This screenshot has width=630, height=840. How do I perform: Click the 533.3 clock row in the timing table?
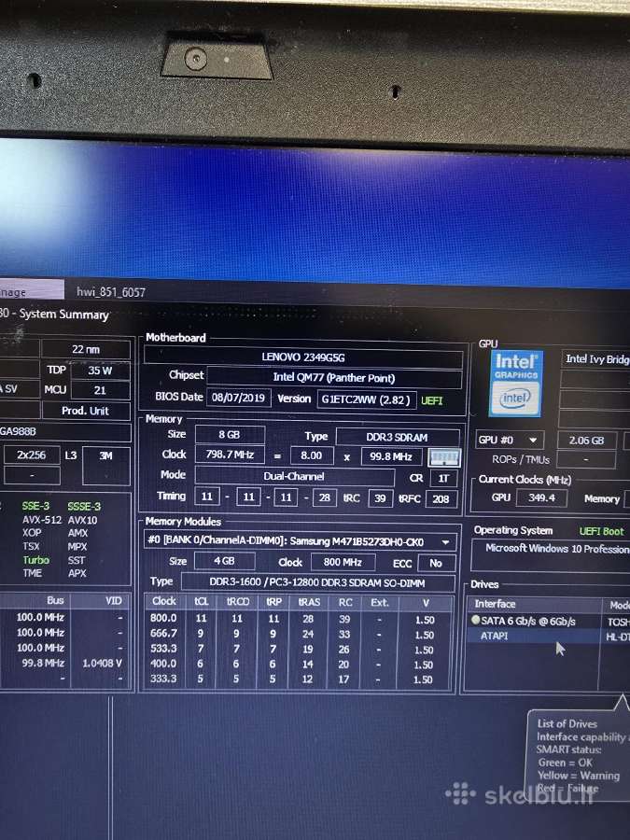coord(299,649)
